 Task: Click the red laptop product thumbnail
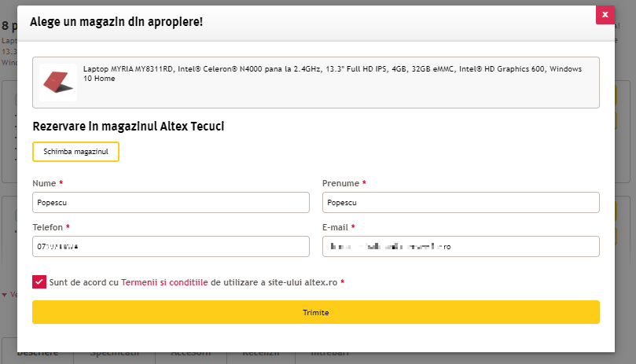tap(58, 83)
